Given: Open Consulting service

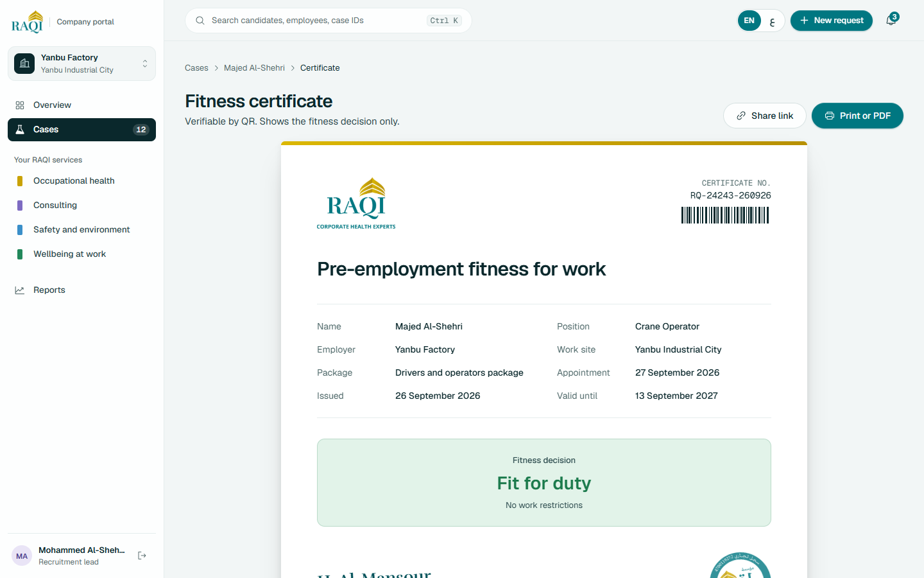Looking at the screenshot, I should (x=81, y=206).
